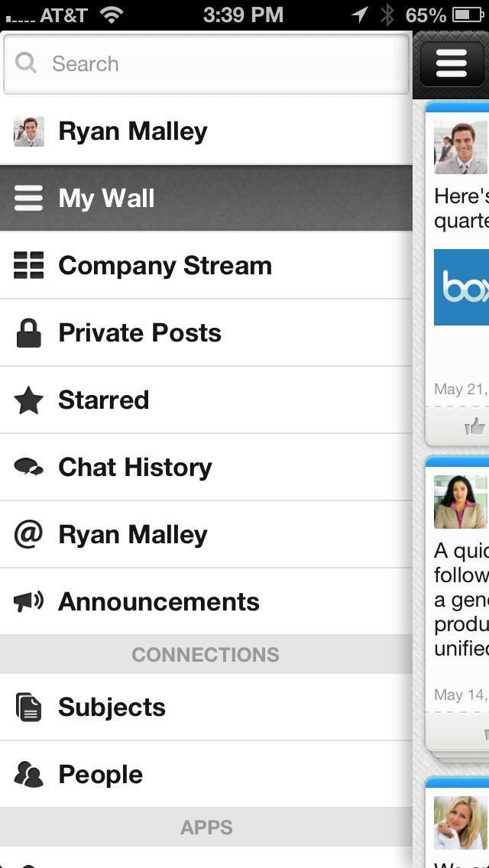Click the Chat History bubbles icon
This screenshot has height=868, width=489.
tap(29, 467)
